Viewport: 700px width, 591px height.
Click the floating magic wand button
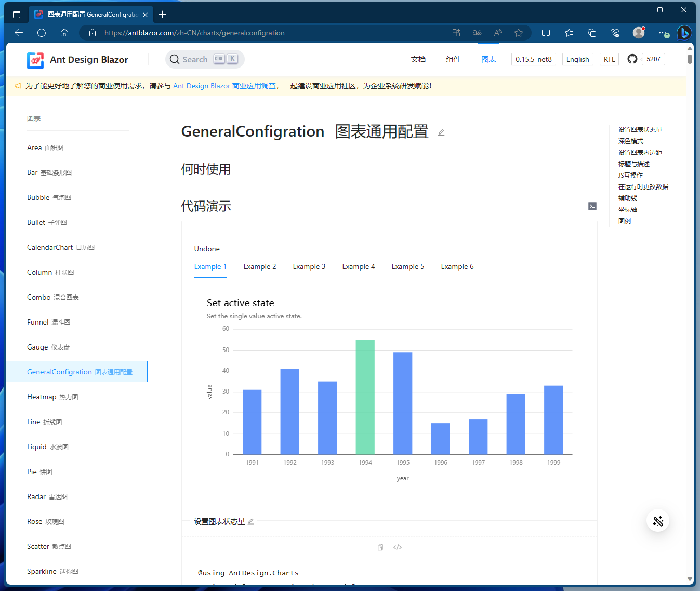(657, 520)
